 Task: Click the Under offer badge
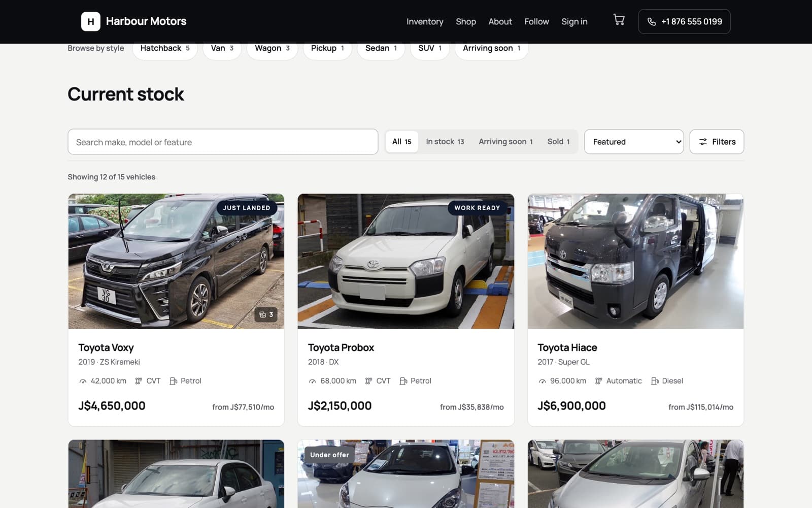330,455
